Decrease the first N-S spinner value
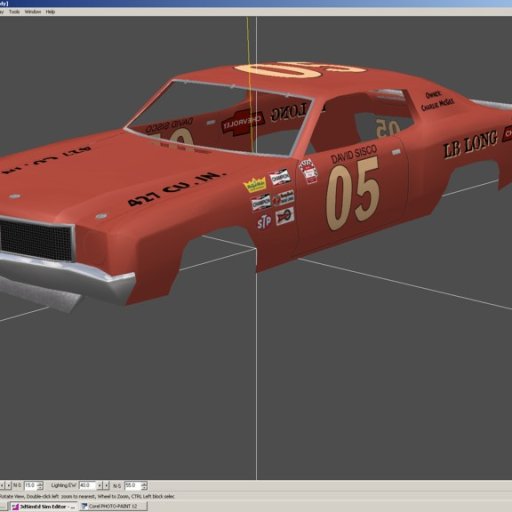 pyautogui.click(x=40, y=487)
